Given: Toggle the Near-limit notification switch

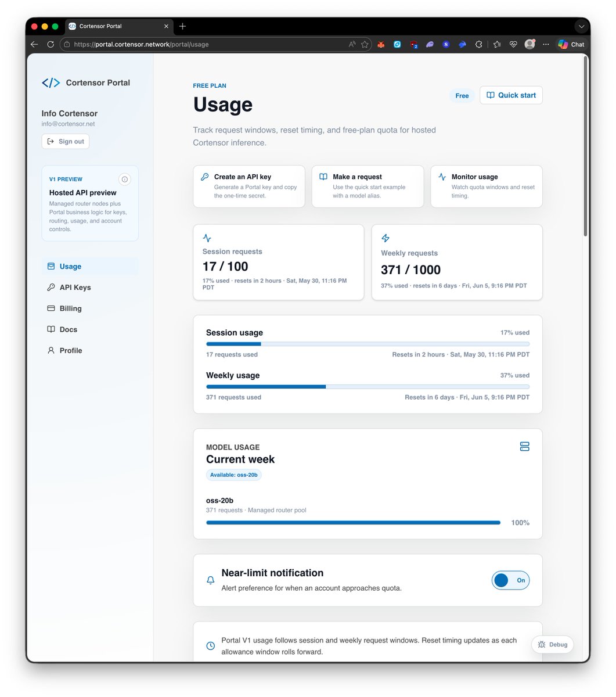Looking at the screenshot, I should click(x=510, y=580).
